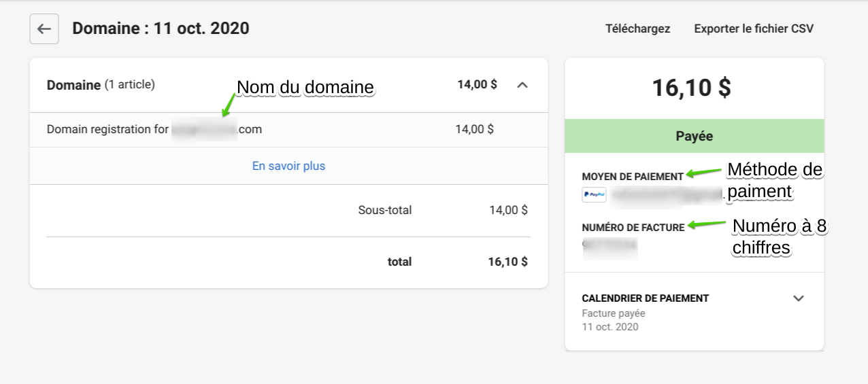
Task: Click the Calendrier de paiement heading
Action: click(x=645, y=298)
